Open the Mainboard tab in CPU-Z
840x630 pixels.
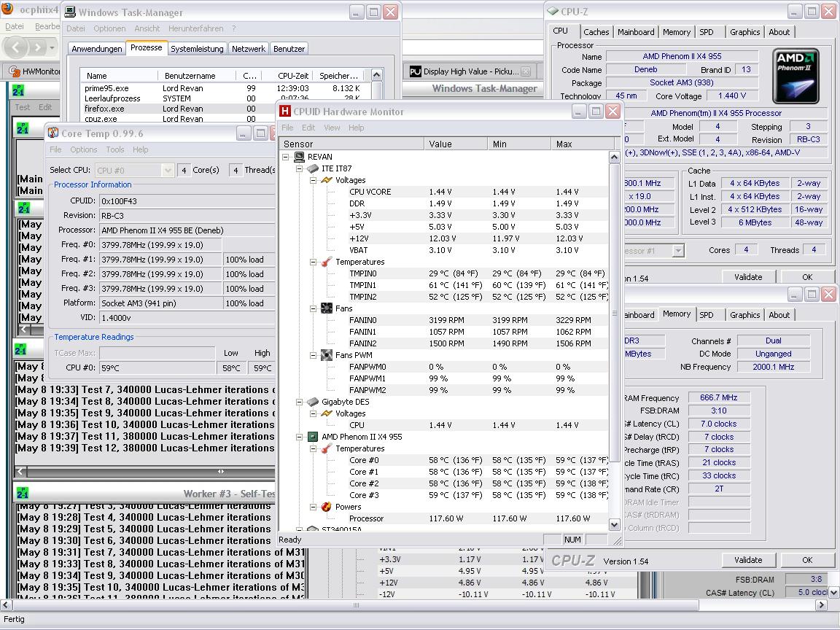(x=636, y=32)
